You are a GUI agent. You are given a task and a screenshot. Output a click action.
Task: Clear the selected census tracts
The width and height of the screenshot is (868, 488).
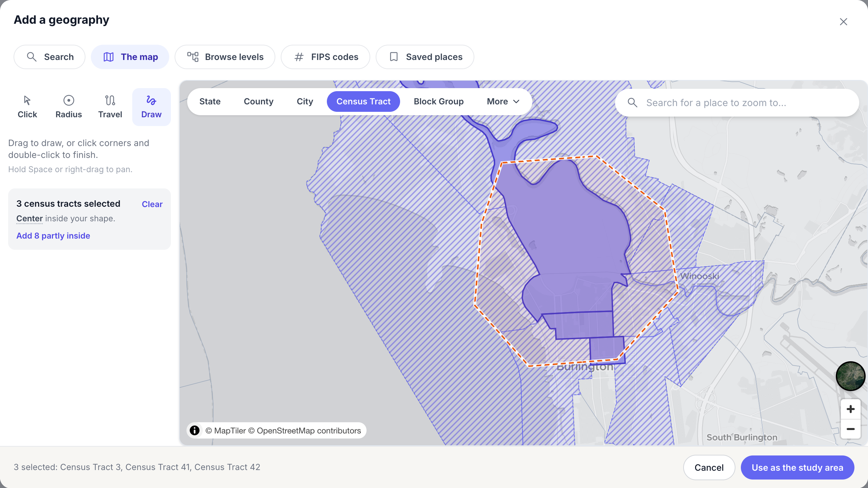(152, 204)
